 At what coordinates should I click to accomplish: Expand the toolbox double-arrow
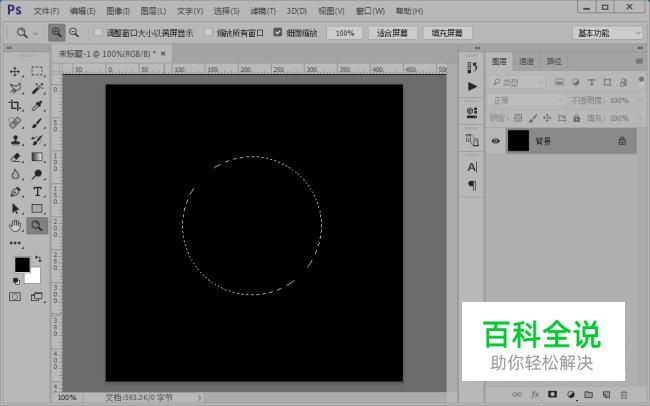pos(9,48)
